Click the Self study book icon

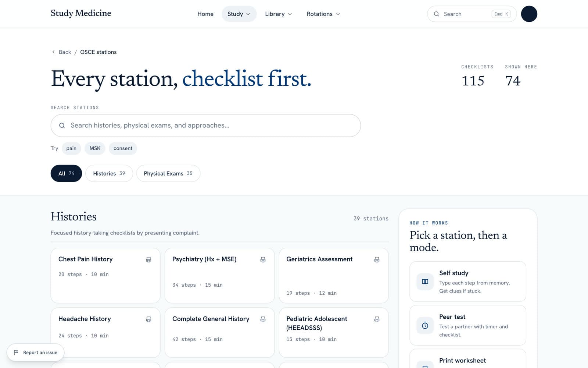425,282
